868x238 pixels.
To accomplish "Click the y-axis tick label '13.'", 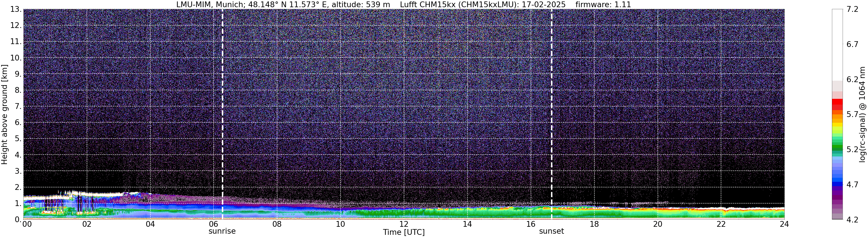I will click(16, 10).
